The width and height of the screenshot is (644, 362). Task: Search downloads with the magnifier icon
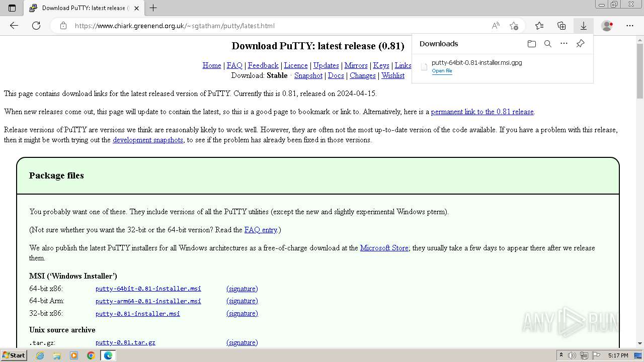tap(548, 44)
